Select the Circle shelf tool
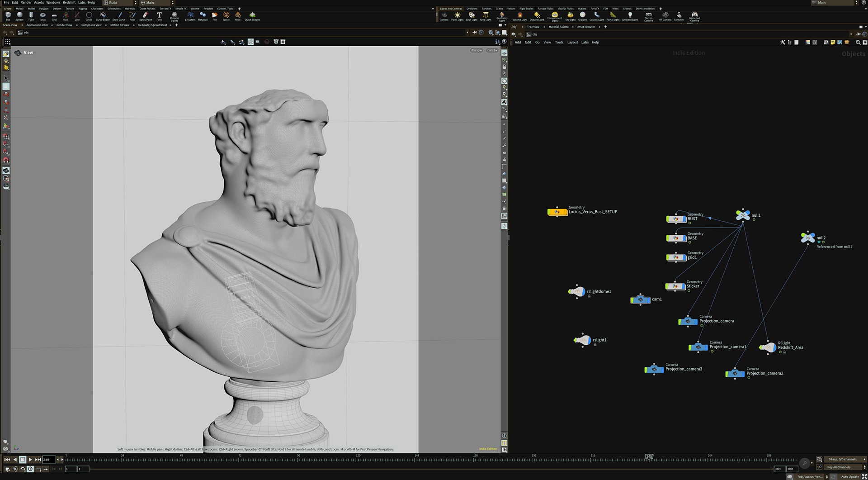868x480 pixels. click(89, 16)
